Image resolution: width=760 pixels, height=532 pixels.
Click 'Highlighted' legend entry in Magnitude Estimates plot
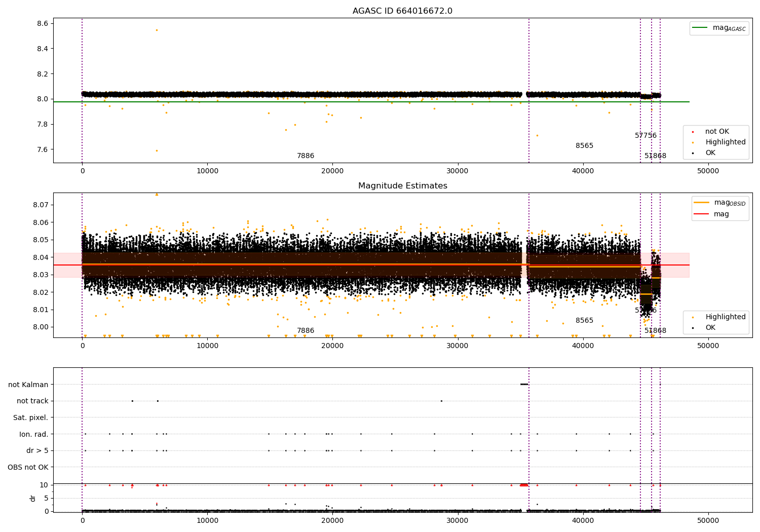pyautogui.click(x=719, y=317)
